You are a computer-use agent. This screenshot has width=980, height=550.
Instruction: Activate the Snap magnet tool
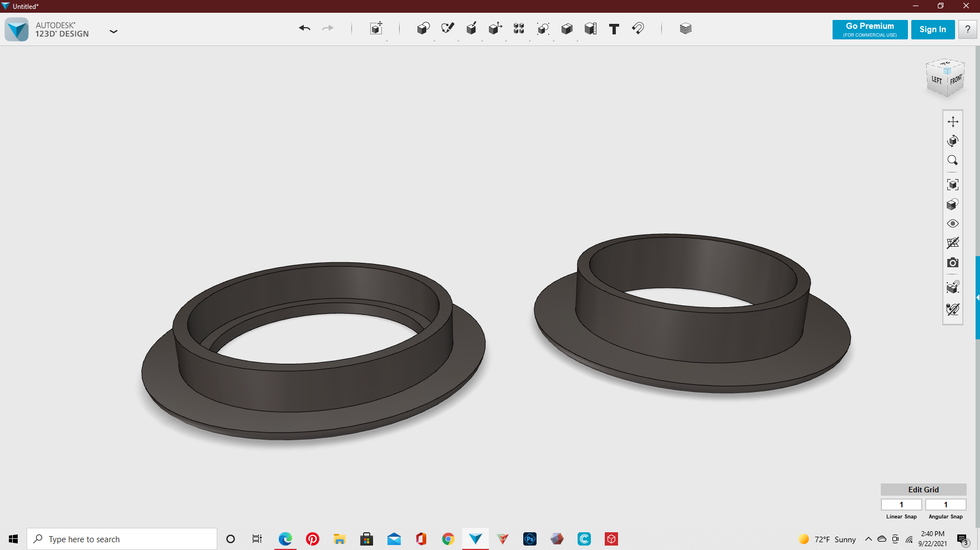click(638, 28)
